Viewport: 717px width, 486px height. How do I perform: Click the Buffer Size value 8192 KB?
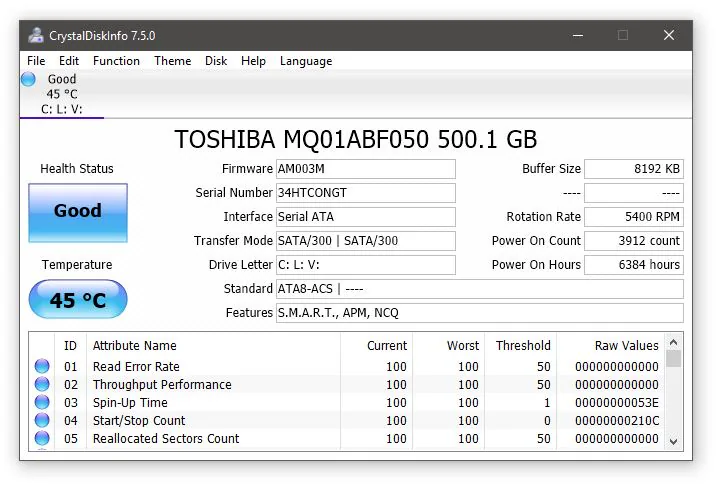pyautogui.click(x=634, y=169)
